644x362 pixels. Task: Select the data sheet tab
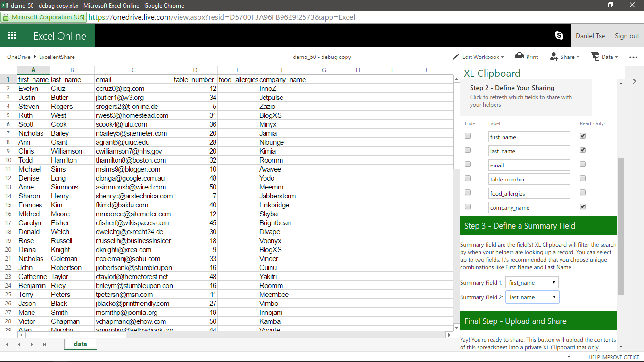click(81, 344)
